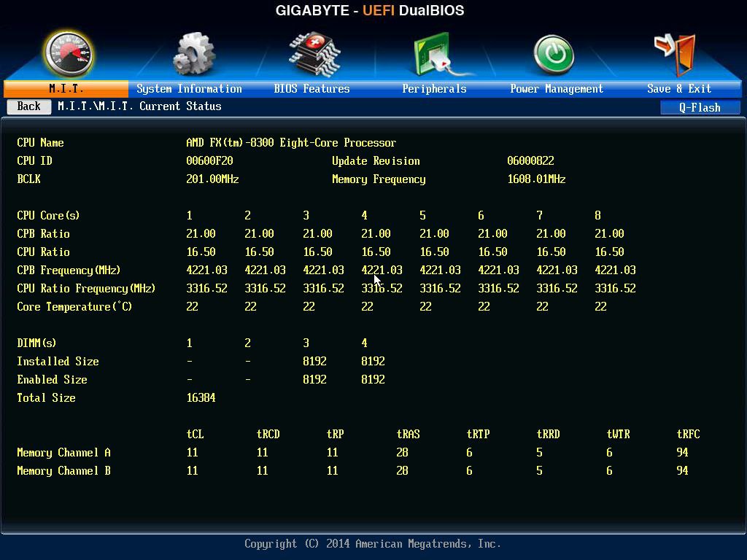The height and width of the screenshot is (560, 747).
Task: Click the CPB Ratio row label
Action: 43,234
